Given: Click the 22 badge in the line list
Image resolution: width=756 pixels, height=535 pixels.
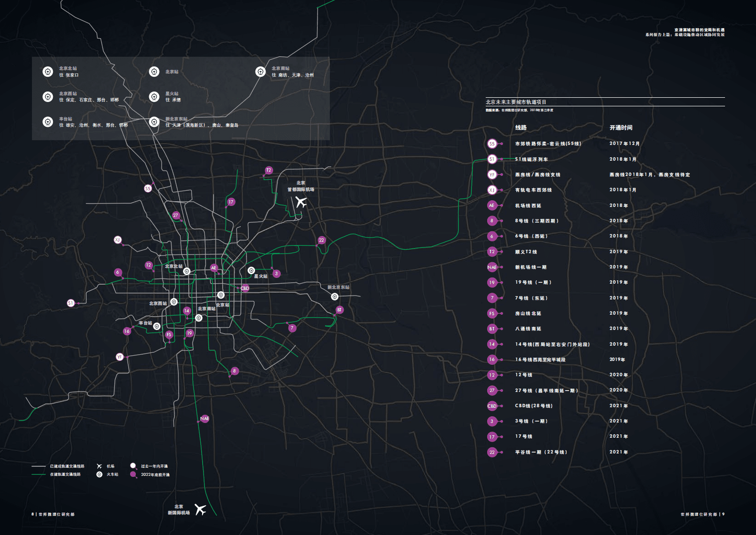Looking at the screenshot, I should tap(492, 452).
